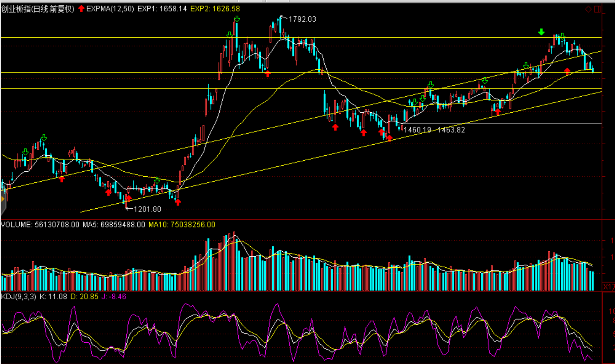
Task: Click the red up-arrow before EXPMA label
Action: tap(81, 9)
